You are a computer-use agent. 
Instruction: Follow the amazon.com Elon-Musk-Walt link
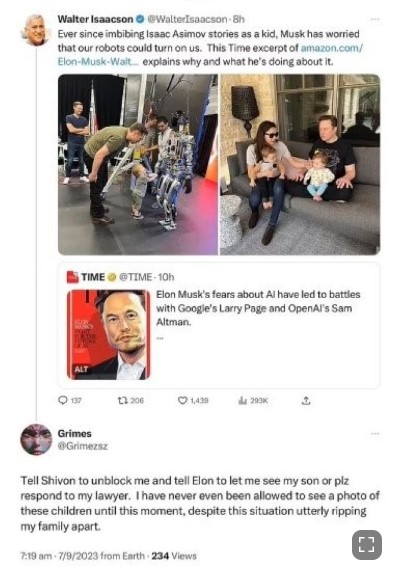click(x=210, y=55)
